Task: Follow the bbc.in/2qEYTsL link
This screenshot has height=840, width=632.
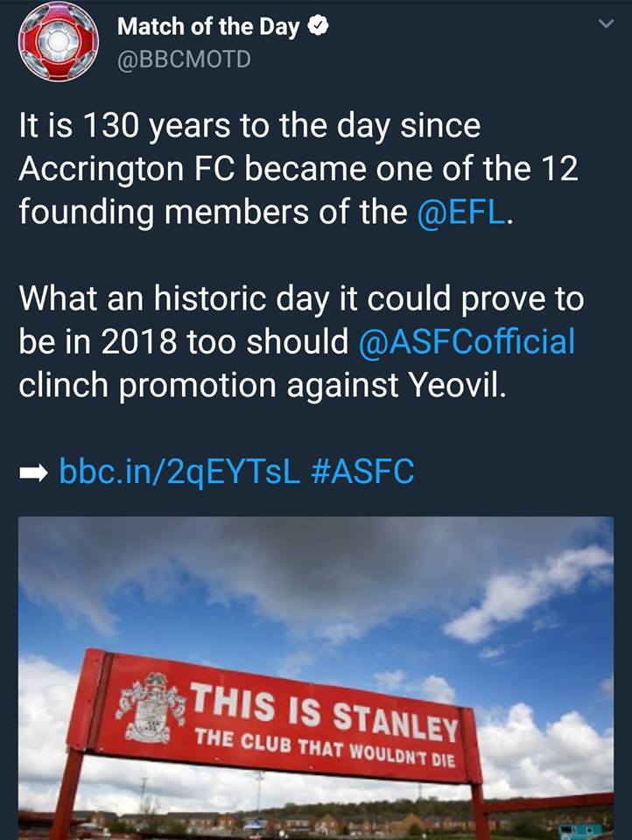Action: click(x=179, y=472)
